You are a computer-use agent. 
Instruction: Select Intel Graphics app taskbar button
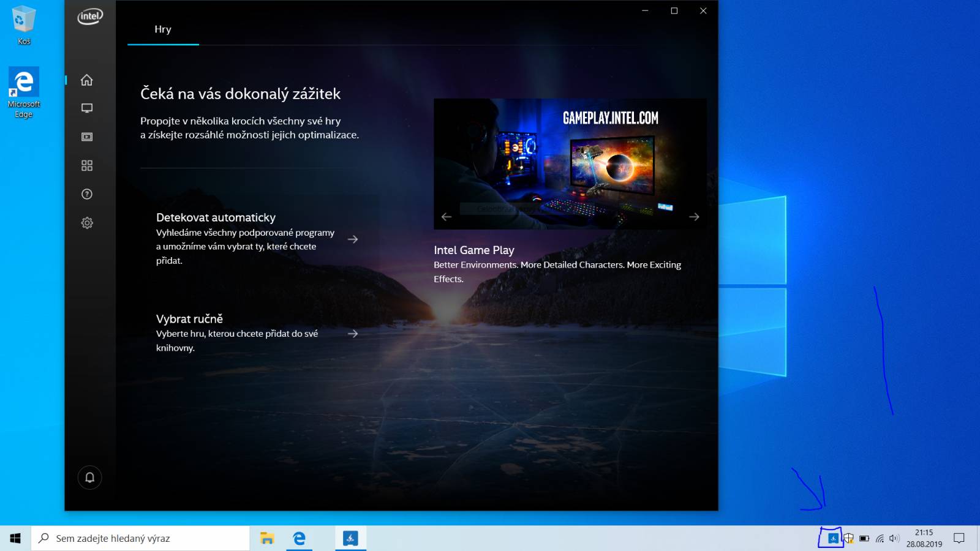point(350,538)
